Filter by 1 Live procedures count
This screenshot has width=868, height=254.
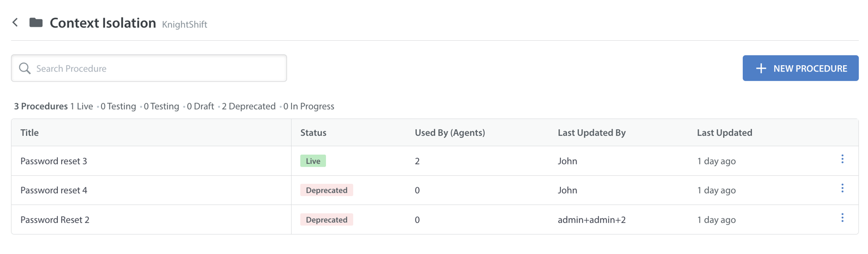[81, 106]
